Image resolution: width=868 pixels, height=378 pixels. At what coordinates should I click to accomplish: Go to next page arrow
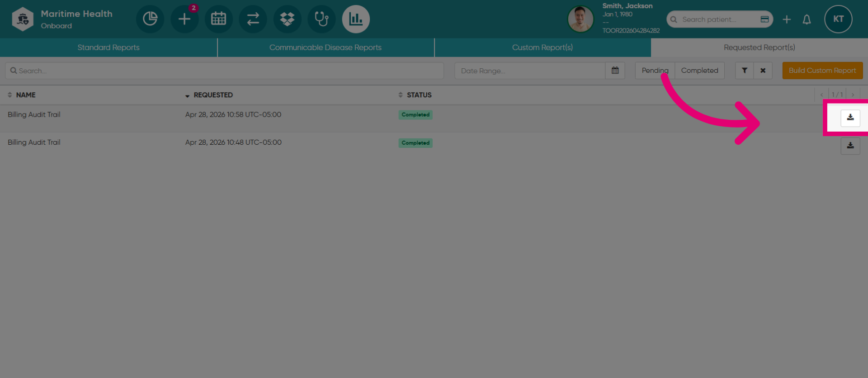click(x=853, y=95)
